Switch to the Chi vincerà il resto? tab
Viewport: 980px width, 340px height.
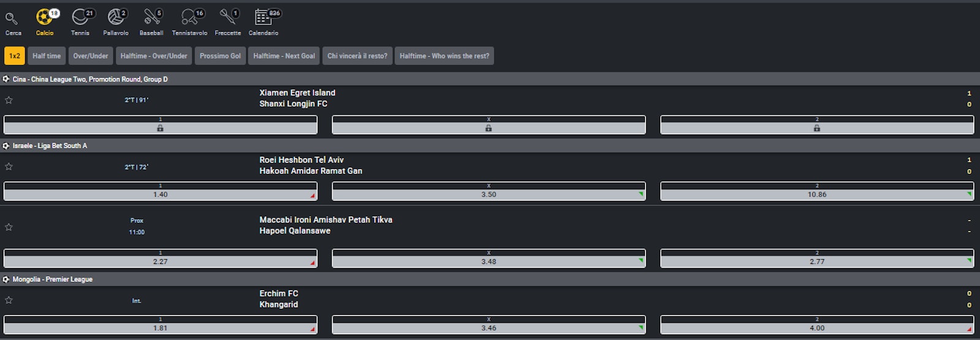(x=358, y=56)
